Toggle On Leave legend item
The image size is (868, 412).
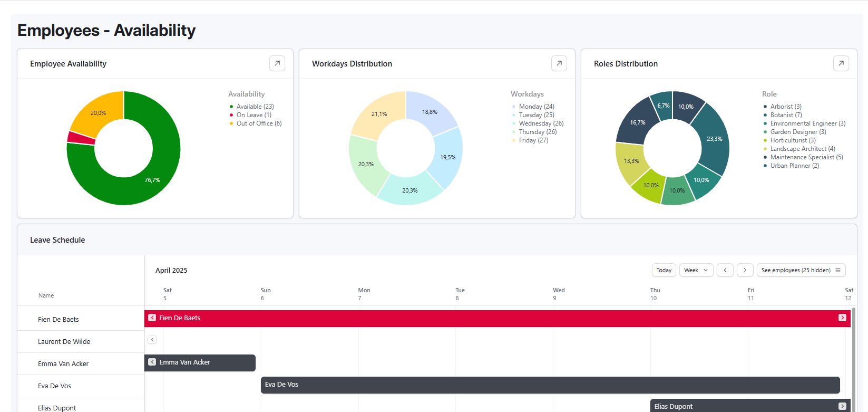(250, 115)
